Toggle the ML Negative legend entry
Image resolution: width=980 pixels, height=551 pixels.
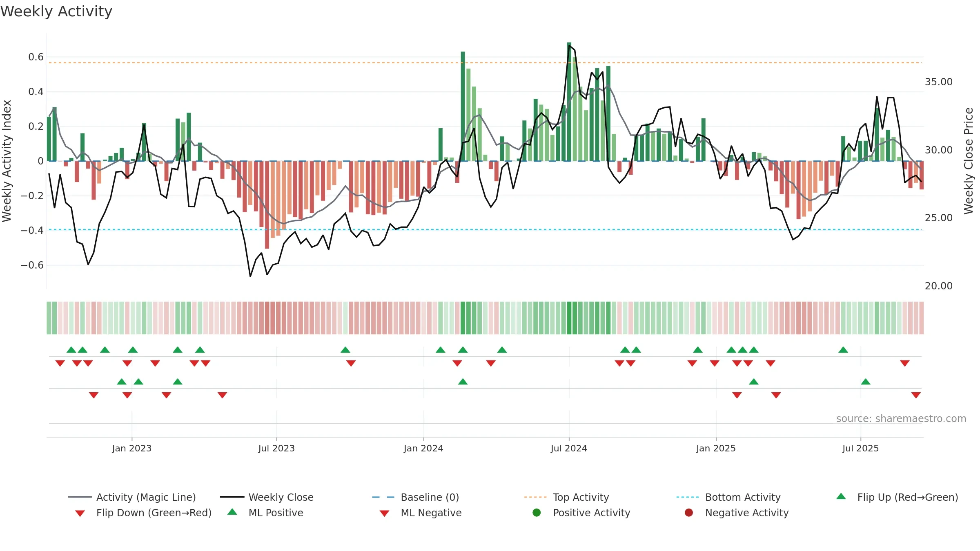click(421, 513)
